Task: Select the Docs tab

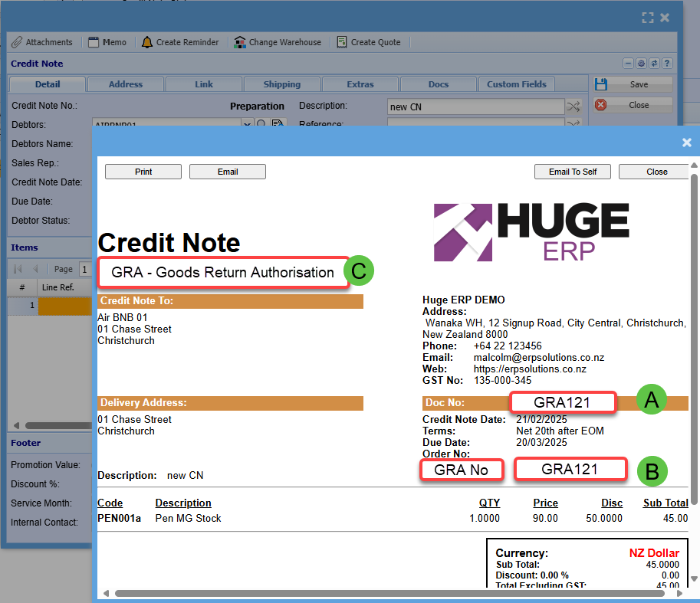Action: [x=438, y=84]
